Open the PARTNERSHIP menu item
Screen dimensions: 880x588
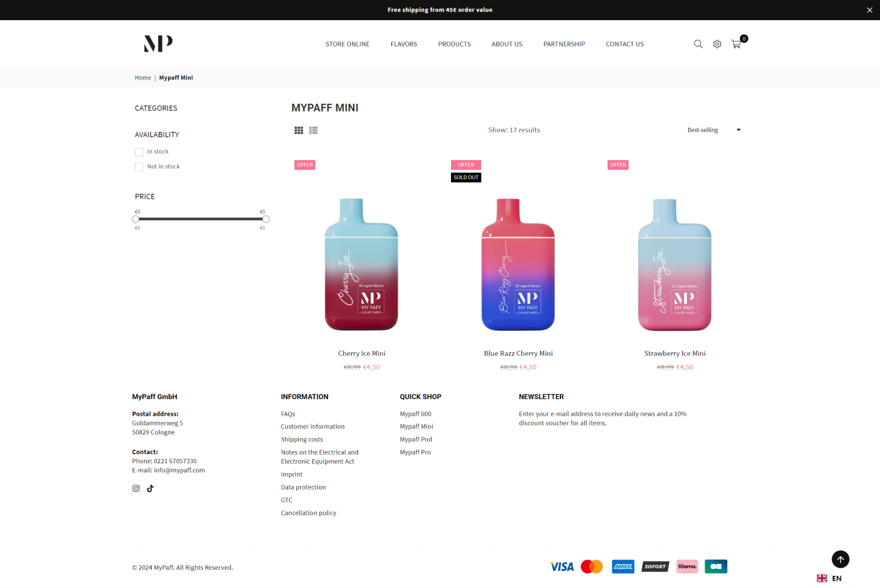564,44
